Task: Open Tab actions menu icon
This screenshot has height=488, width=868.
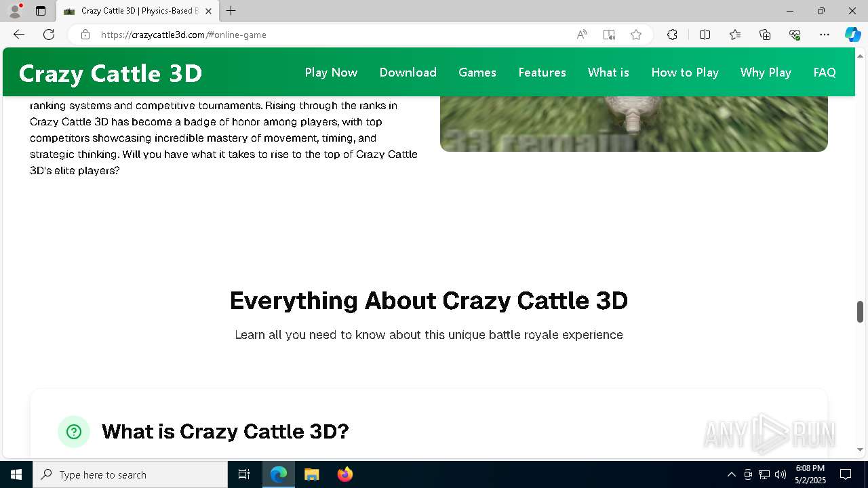Action: [x=41, y=11]
